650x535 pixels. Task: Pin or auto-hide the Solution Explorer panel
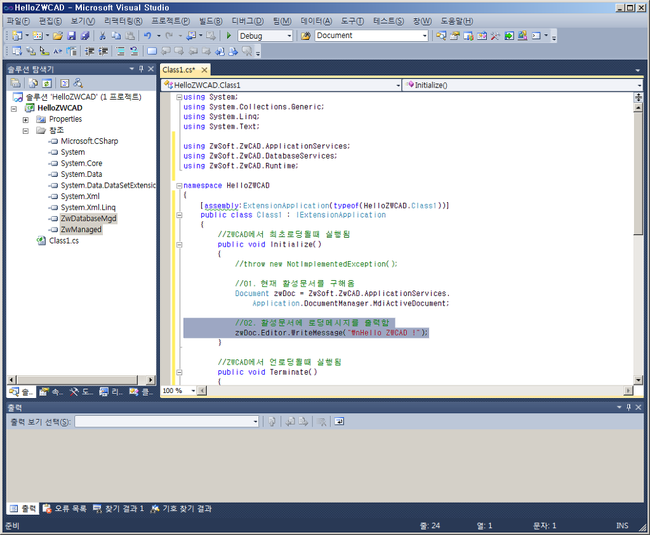[141, 69]
